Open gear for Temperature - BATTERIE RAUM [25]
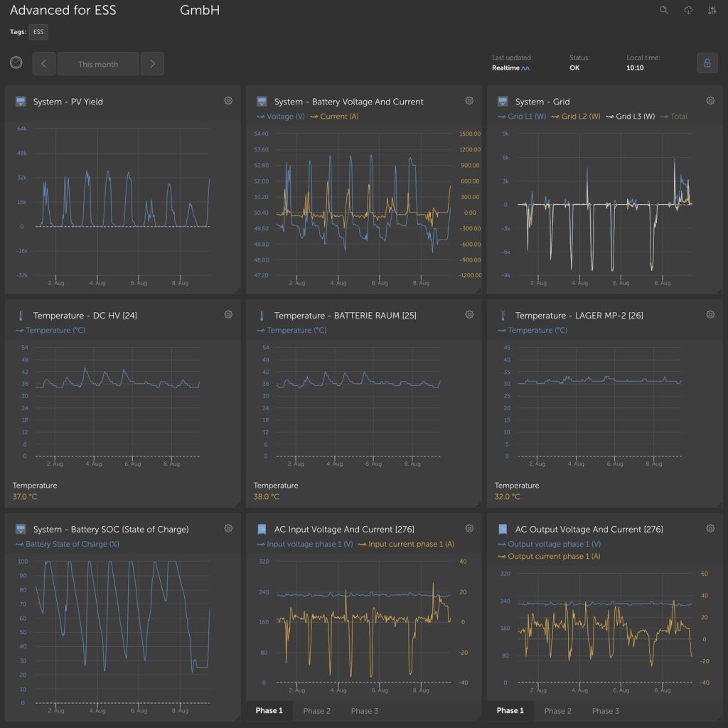728x728 pixels. (469, 315)
